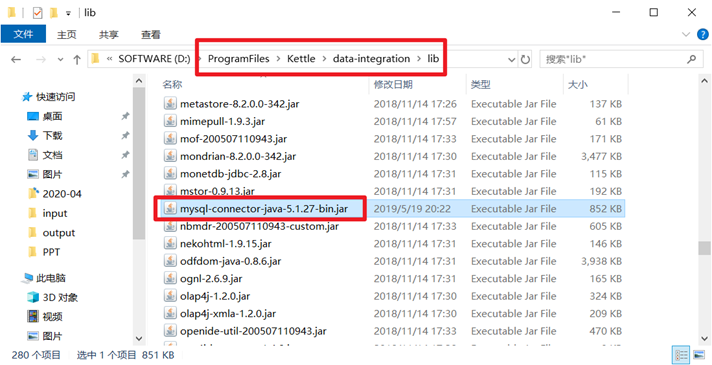Open recent locations dropdown arrow
The image size is (712, 365).
tap(60, 59)
